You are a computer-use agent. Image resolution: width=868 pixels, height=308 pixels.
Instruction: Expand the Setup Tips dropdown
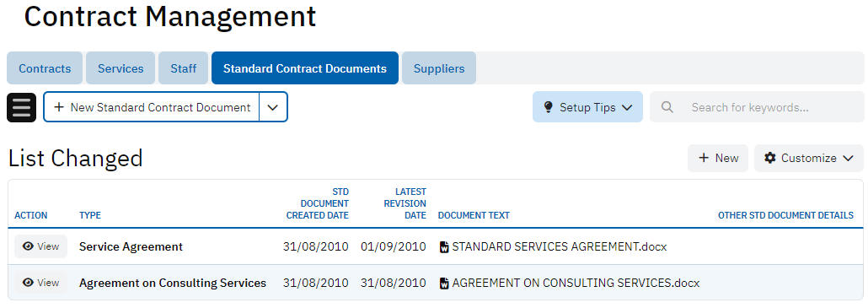587,107
